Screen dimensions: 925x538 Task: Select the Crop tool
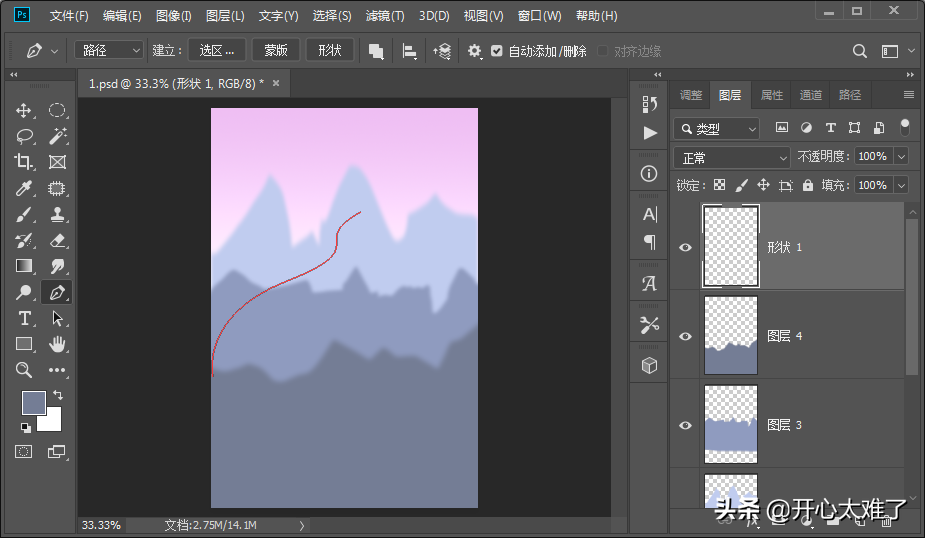tap(24, 162)
